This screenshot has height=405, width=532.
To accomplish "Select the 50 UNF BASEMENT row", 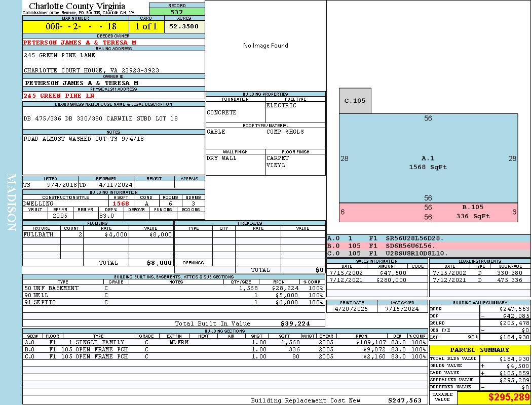I will point(173,288).
